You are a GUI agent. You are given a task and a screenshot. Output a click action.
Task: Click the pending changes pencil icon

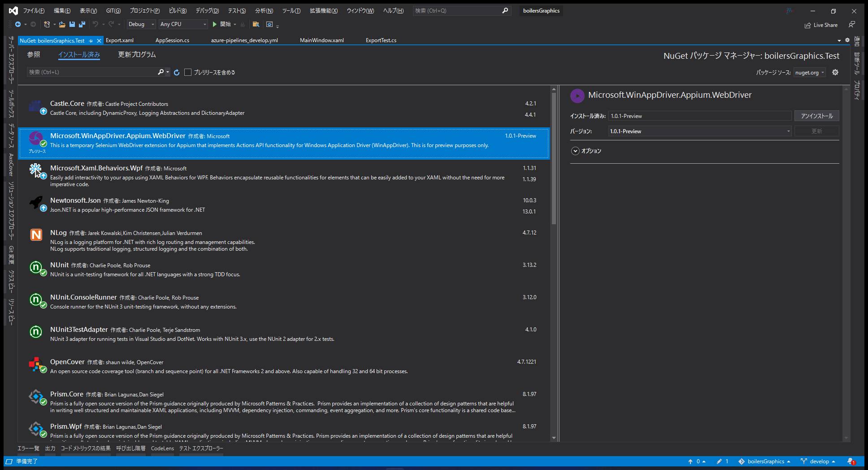point(719,461)
